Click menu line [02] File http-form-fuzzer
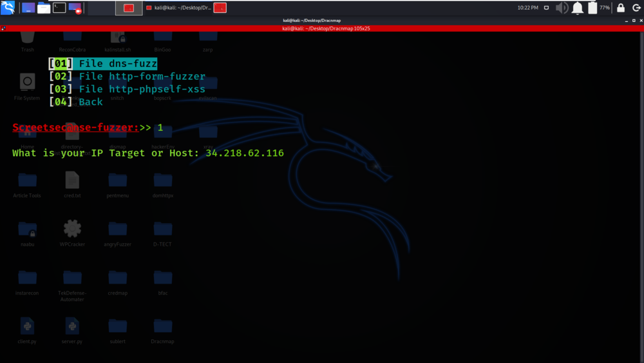Image resolution: width=644 pixels, height=363 pixels. click(x=128, y=77)
